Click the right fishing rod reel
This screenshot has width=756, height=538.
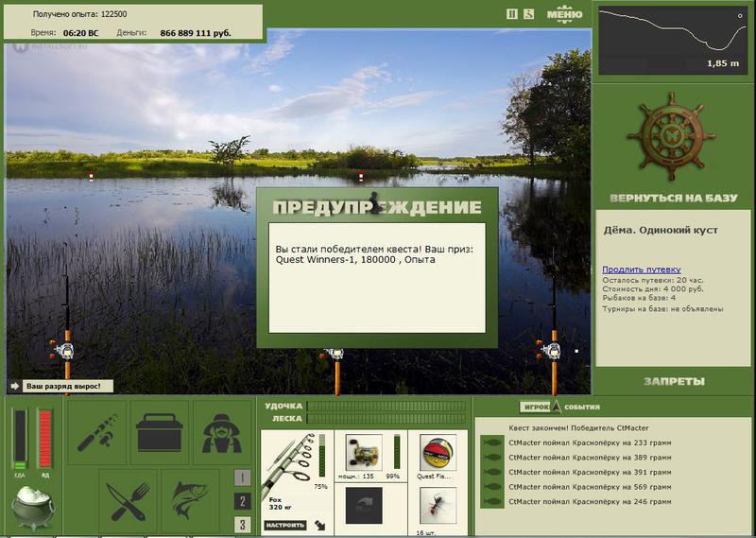pos(549,350)
